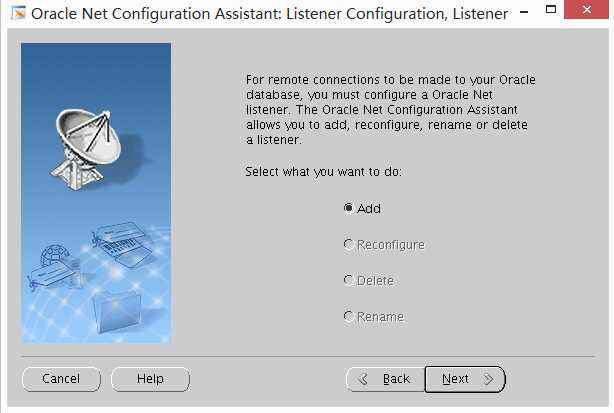Click the folder illustration in side panel

[117, 308]
